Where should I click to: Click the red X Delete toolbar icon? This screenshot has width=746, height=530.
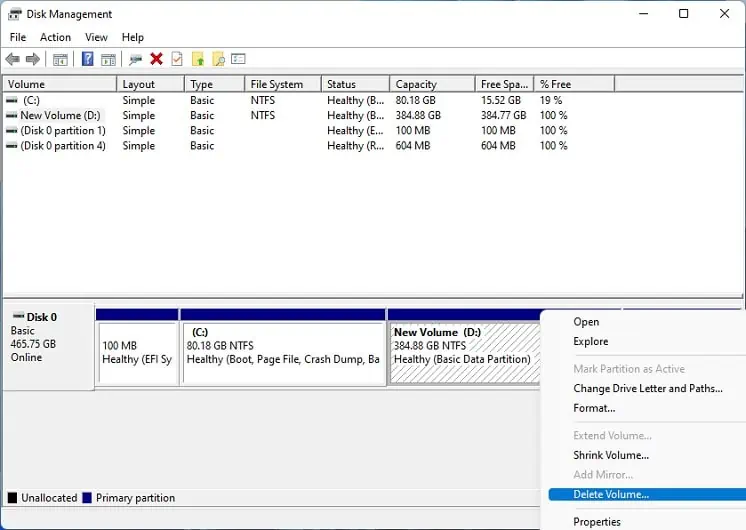[156, 60]
